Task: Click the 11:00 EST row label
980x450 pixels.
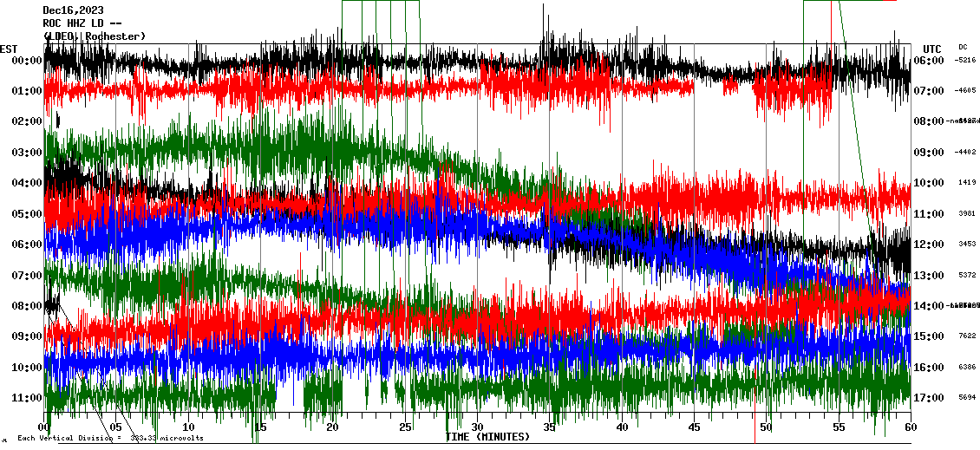Action: click(27, 398)
